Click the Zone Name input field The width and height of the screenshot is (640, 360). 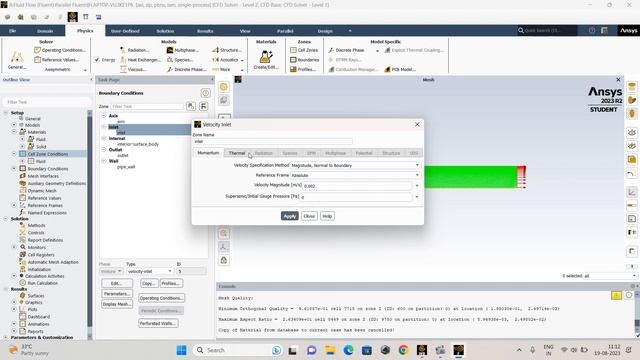(x=273, y=142)
